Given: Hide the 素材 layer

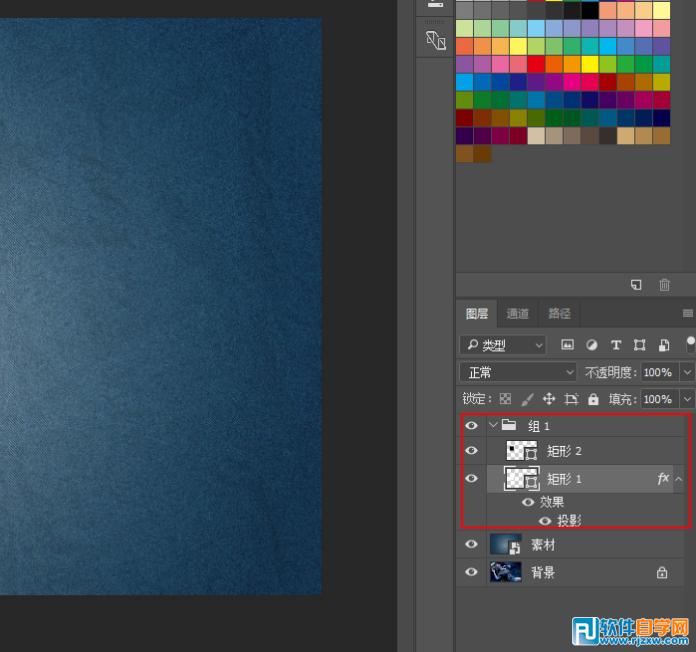Looking at the screenshot, I should (471, 545).
